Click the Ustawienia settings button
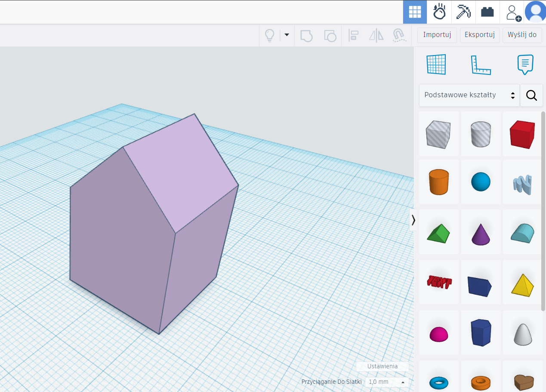This screenshot has width=546, height=392. [382, 367]
